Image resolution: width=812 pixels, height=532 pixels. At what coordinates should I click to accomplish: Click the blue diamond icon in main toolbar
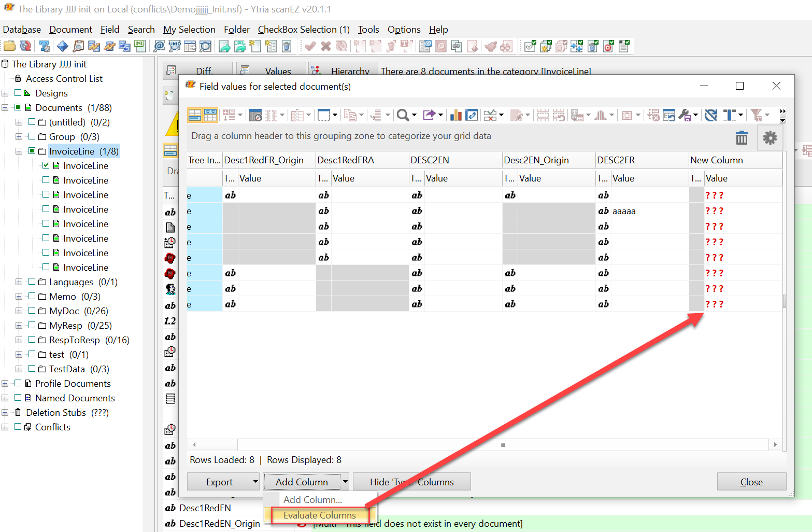(63, 46)
